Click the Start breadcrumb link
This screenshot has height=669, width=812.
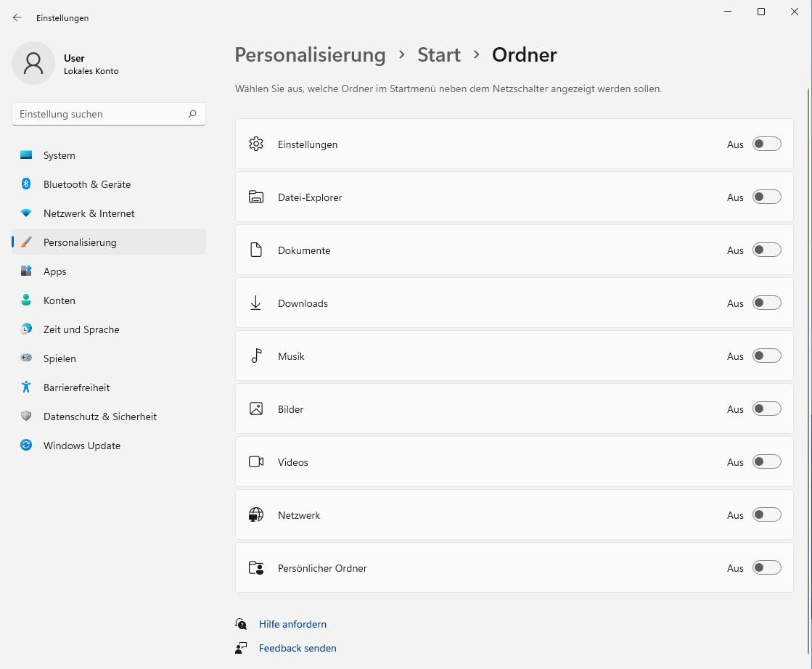[438, 55]
